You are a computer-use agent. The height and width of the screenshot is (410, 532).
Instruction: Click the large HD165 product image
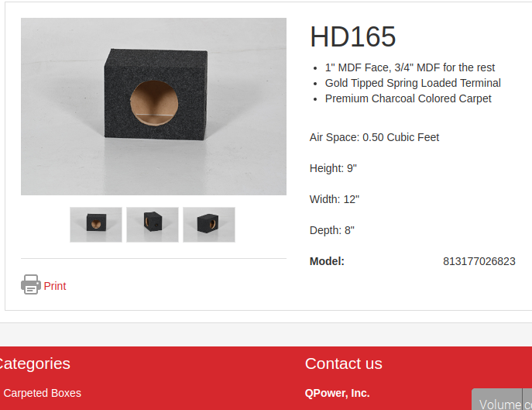coord(153,106)
